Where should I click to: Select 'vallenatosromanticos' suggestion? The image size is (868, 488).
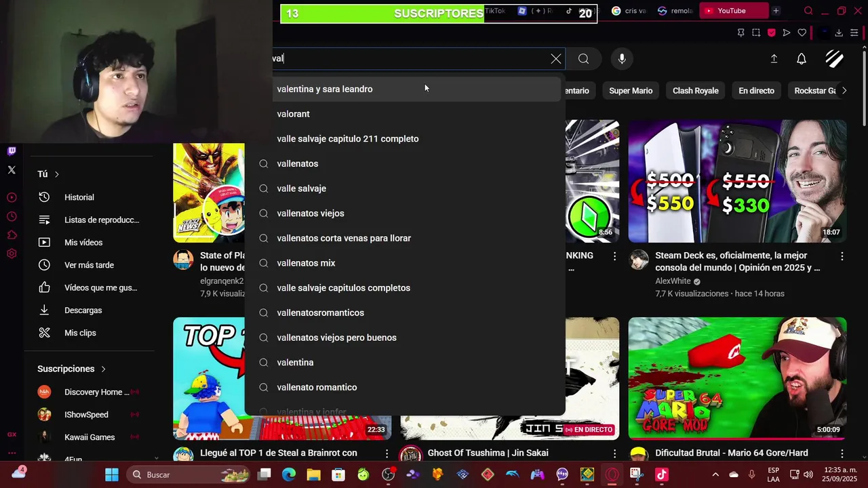coord(405,312)
